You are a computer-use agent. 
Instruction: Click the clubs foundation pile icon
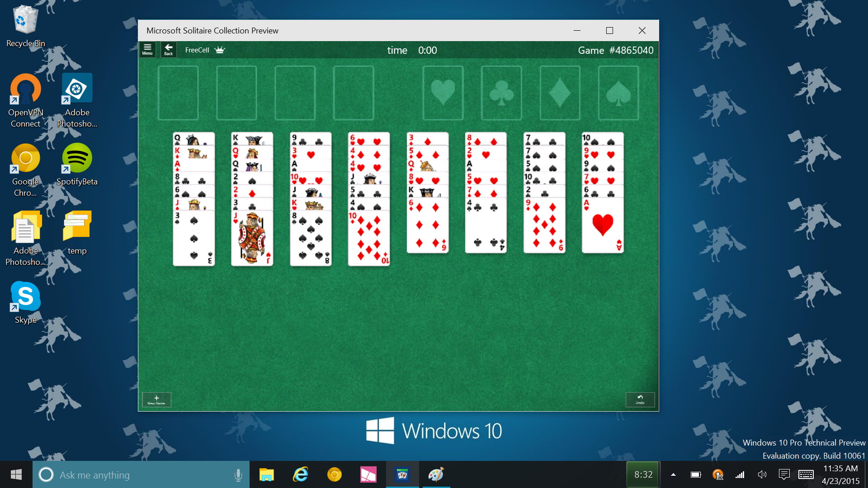point(501,91)
